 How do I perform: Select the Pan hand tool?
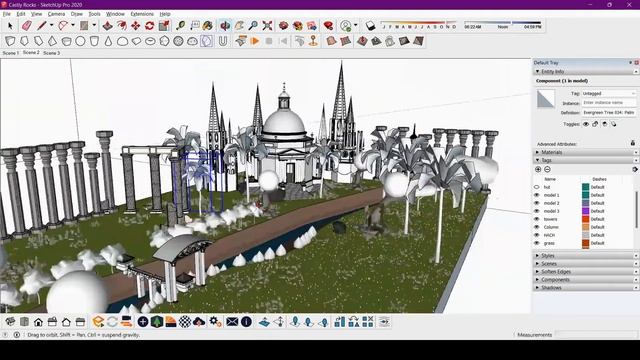pyautogui.click(x=239, y=26)
